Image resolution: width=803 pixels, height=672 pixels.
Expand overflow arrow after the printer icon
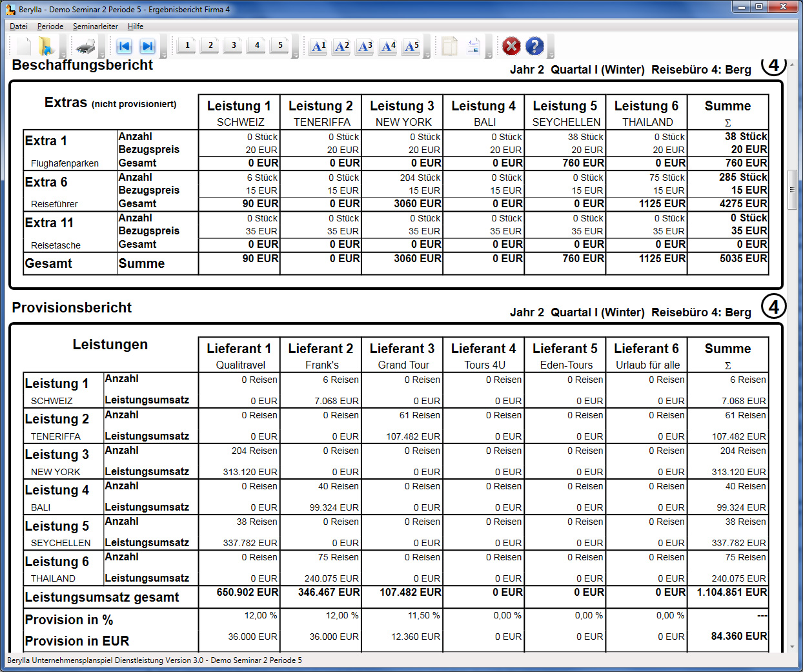click(103, 56)
